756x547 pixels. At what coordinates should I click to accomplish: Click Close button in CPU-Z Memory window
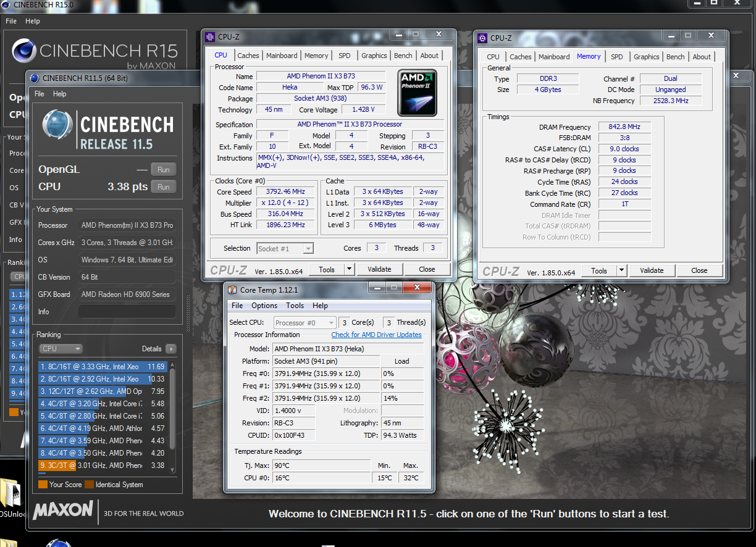tap(699, 270)
